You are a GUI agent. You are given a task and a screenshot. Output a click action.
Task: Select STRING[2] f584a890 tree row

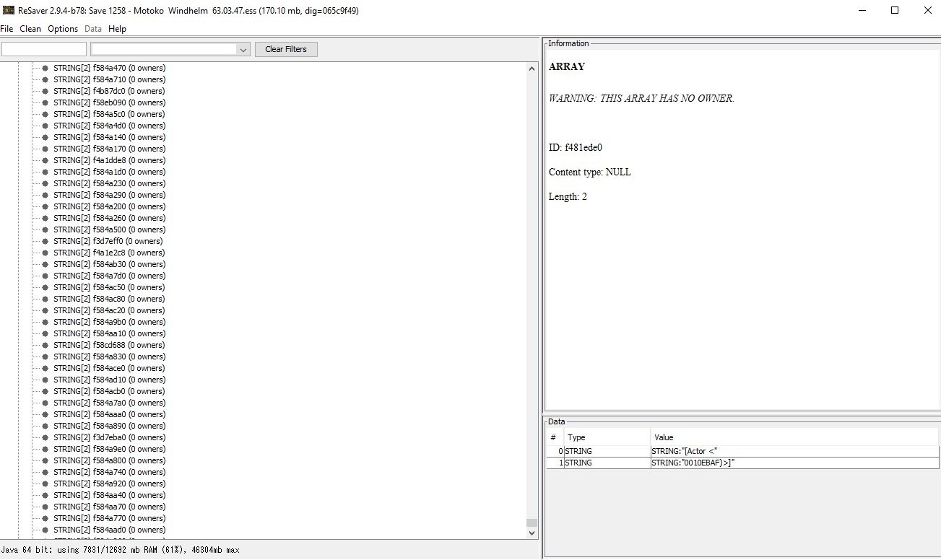pyautogui.click(x=109, y=426)
